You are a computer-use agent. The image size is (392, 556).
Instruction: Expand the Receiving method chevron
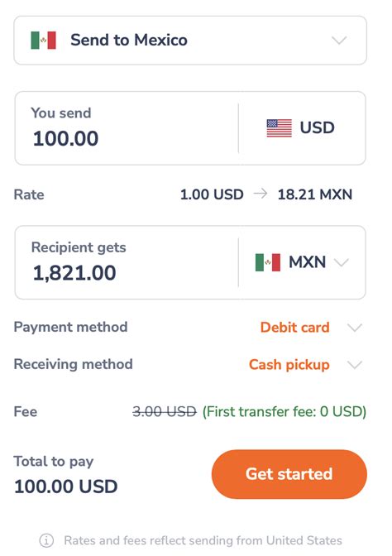[355, 365]
